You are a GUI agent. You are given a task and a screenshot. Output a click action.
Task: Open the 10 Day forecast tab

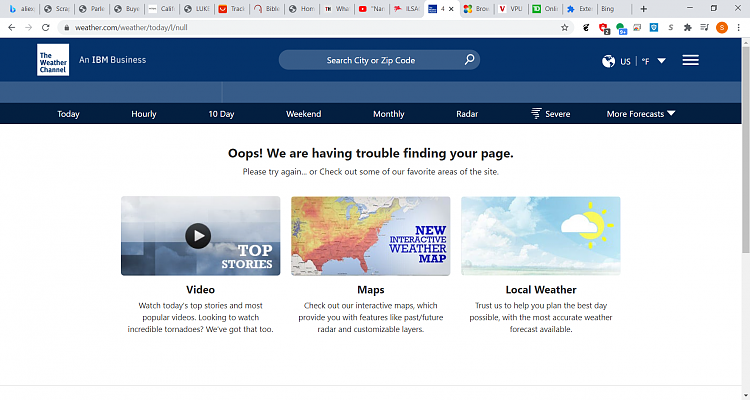tap(221, 114)
